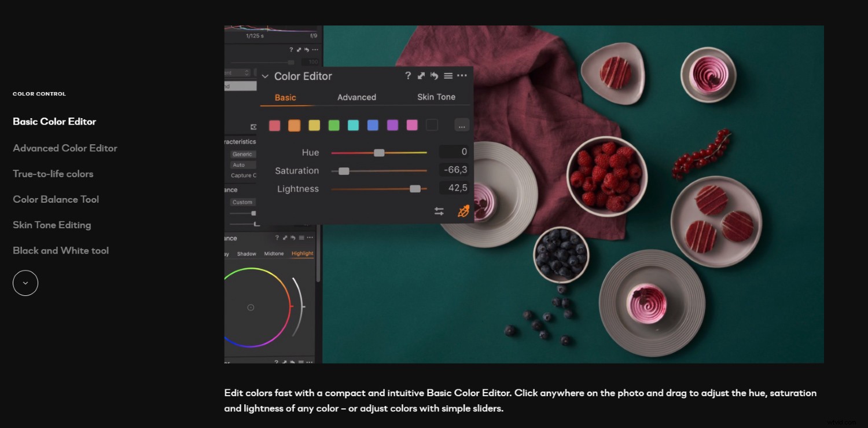The height and width of the screenshot is (428, 868).
Task: Open the Color Editor presets menu
Action: pyautogui.click(x=448, y=76)
